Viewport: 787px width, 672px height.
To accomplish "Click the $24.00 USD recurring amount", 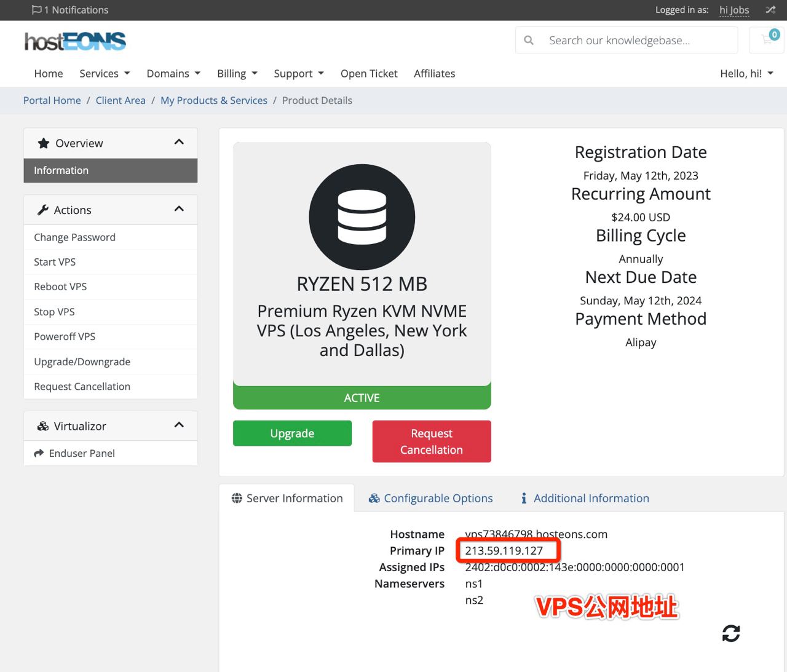I will [x=641, y=217].
